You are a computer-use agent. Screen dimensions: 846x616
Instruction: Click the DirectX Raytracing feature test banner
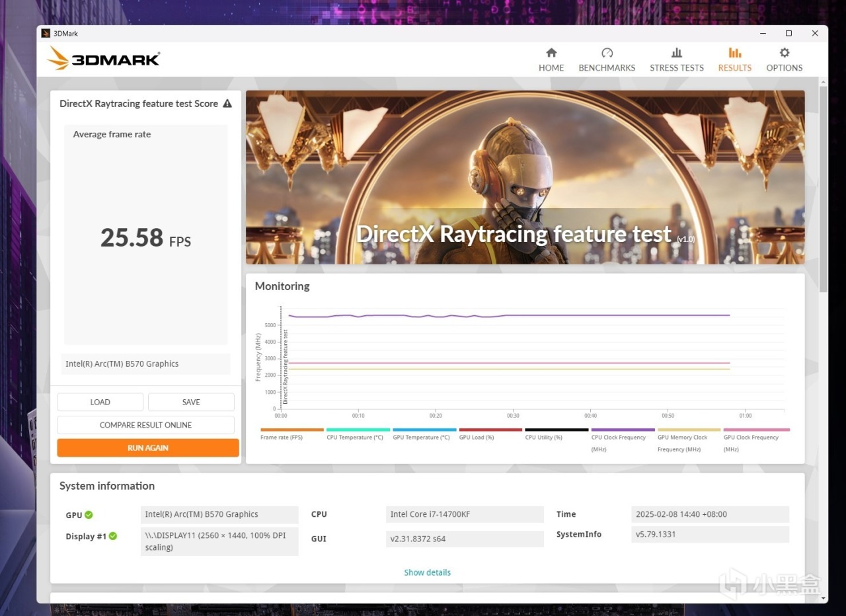coord(525,177)
